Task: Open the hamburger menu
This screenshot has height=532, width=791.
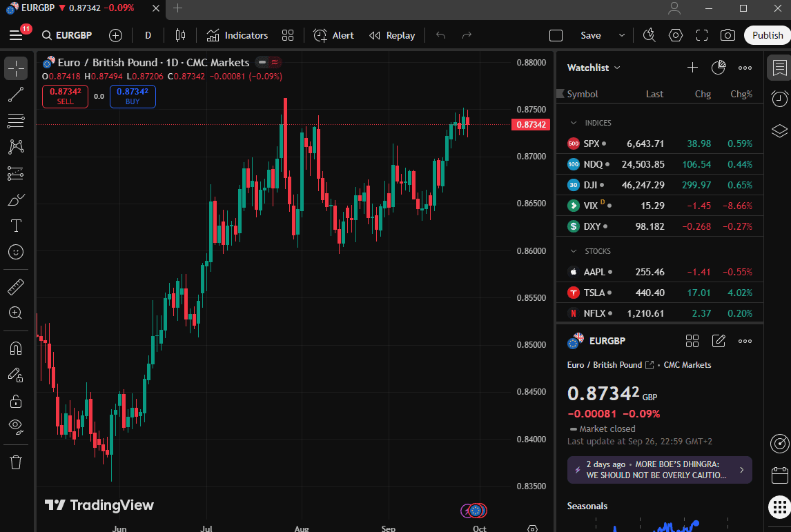Action: [x=17, y=35]
